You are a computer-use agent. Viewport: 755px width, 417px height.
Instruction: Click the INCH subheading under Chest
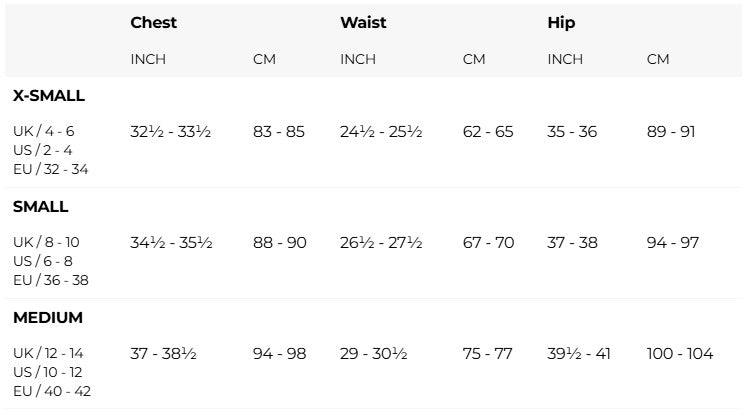tap(148, 59)
